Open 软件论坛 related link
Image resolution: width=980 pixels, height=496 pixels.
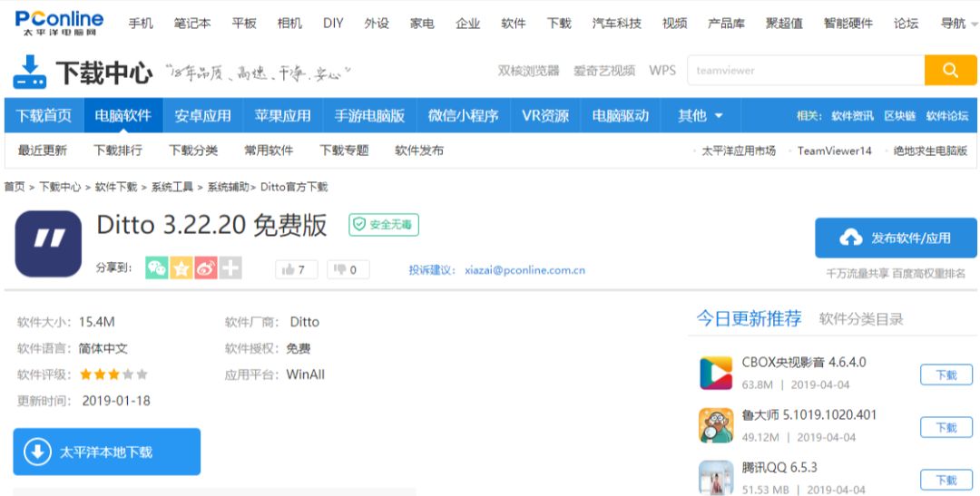pyautogui.click(x=946, y=115)
